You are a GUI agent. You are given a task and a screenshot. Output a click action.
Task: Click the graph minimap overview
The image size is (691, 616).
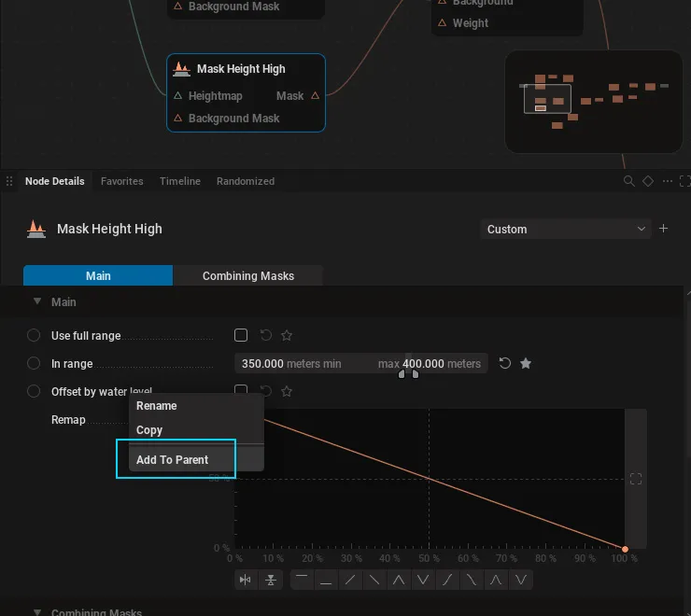tap(593, 102)
